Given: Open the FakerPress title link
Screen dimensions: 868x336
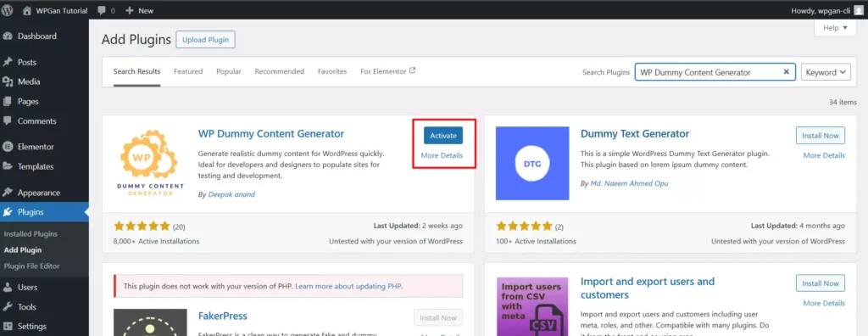Looking at the screenshot, I should pos(223,316).
